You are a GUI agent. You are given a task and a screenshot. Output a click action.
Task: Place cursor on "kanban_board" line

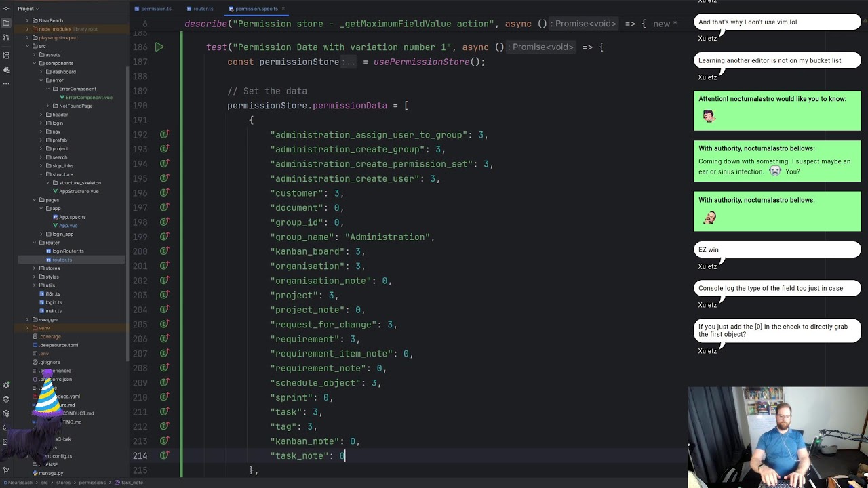pos(317,251)
